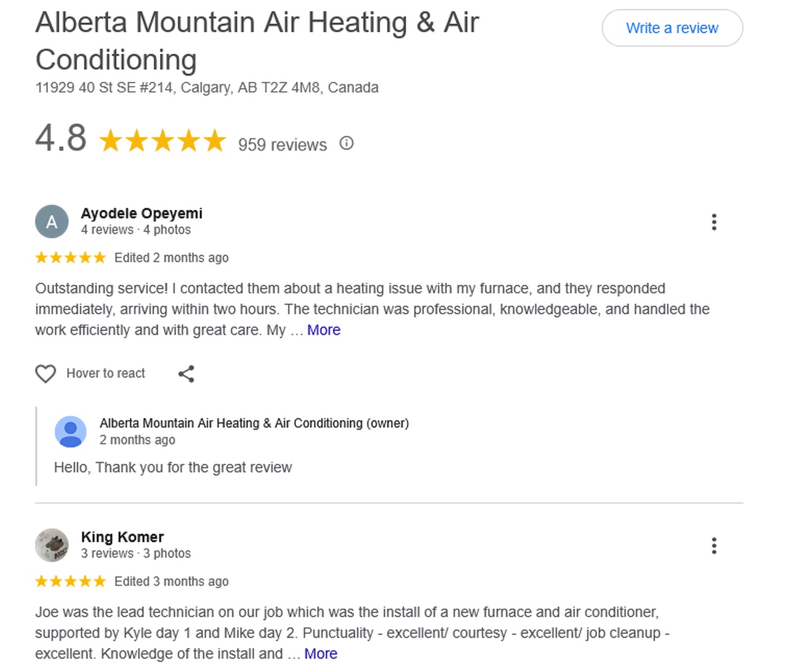Image resolution: width=788 pixels, height=672 pixels.
Task: Click Ayodele Opeyemi's five-star rating
Action: click(71, 258)
